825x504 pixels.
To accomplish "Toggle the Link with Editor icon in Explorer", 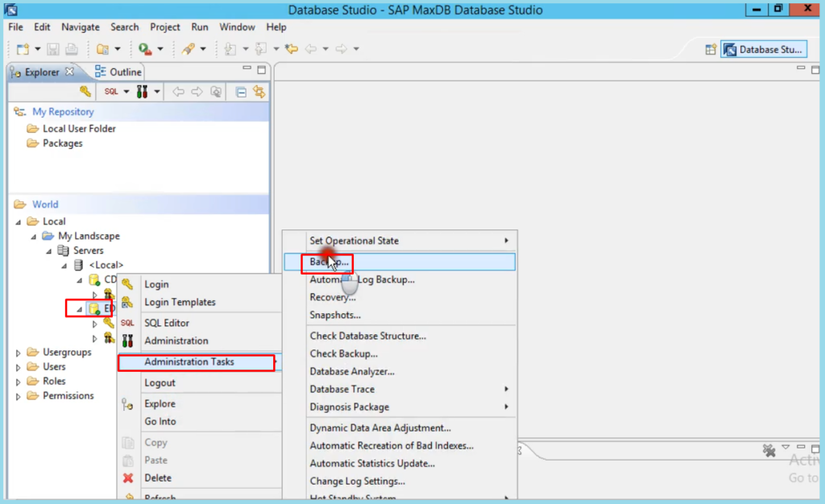I will 259,91.
